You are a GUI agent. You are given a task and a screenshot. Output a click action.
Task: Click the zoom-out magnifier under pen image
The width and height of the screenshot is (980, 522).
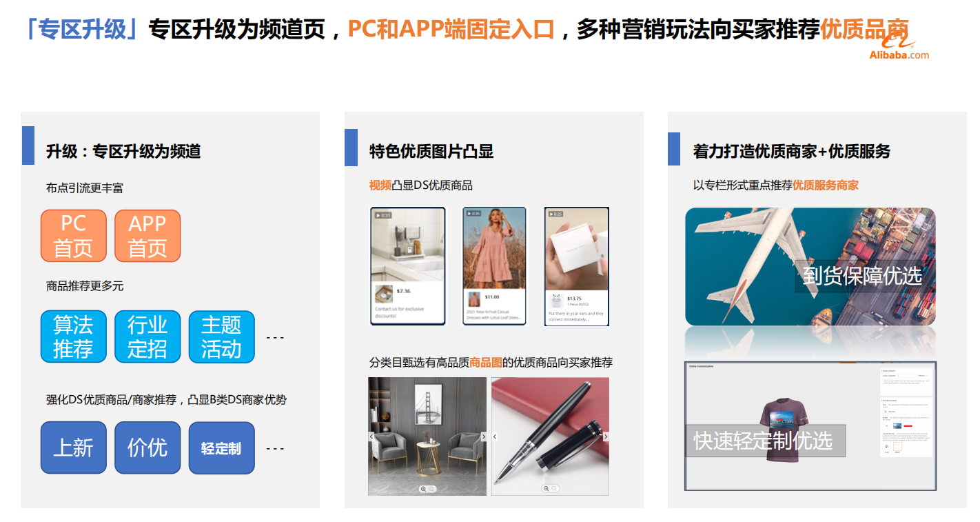(554, 489)
